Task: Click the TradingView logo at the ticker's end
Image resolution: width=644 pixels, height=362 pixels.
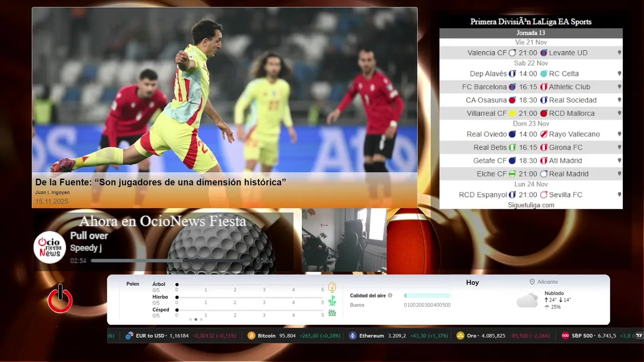Action: (x=639, y=335)
